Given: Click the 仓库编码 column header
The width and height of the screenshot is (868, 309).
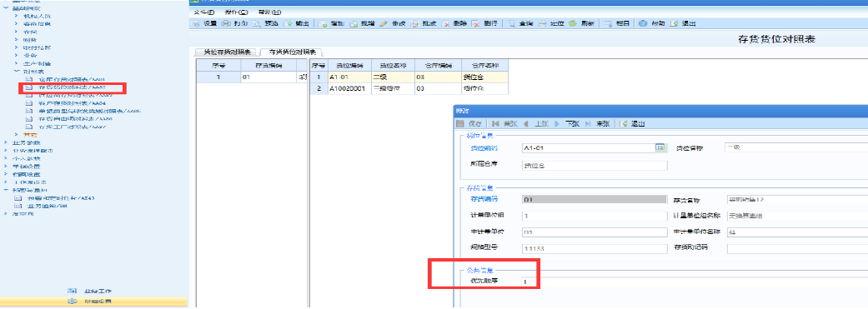Looking at the screenshot, I should point(438,65).
